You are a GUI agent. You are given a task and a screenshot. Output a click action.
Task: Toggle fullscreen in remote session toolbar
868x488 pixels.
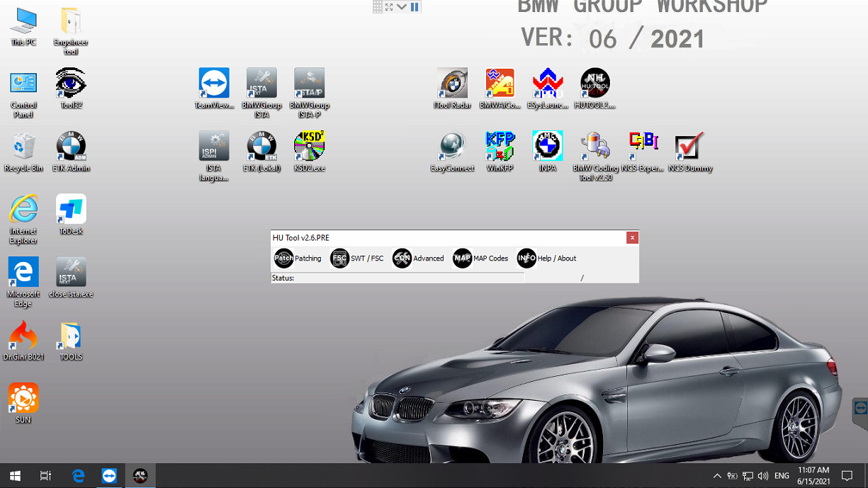[x=389, y=7]
